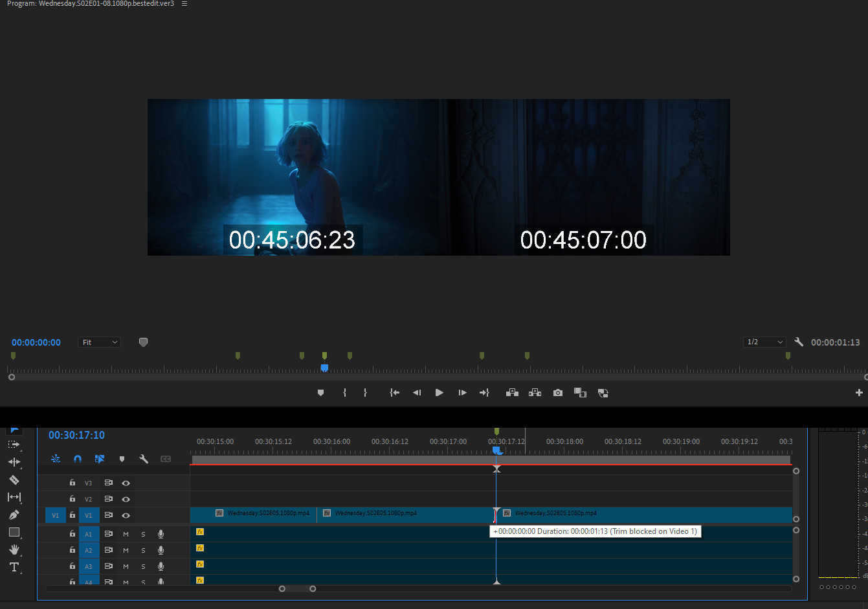The height and width of the screenshot is (609, 868).
Task: Hide track V1 using eye icon
Action: point(126,516)
